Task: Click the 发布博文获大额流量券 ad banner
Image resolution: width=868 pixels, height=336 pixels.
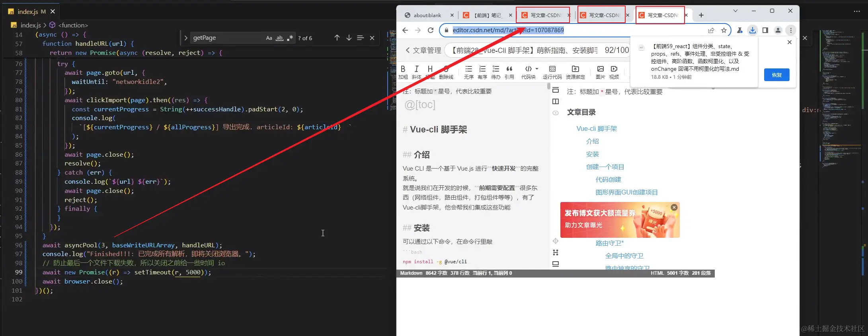Action: [x=620, y=220]
